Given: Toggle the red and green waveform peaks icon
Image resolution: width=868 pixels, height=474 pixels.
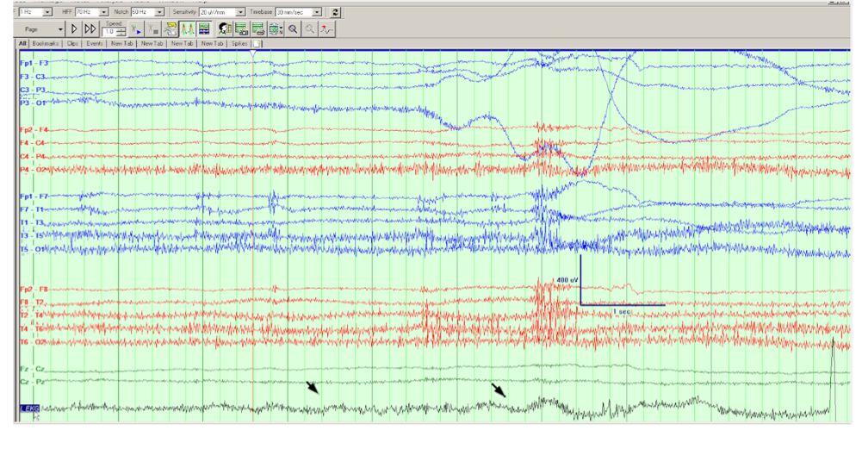Looking at the screenshot, I should (x=186, y=29).
